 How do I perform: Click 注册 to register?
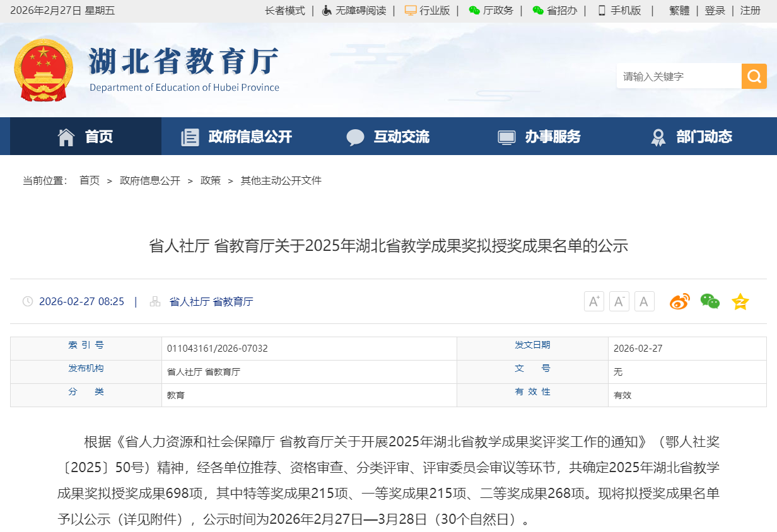click(750, 10)
